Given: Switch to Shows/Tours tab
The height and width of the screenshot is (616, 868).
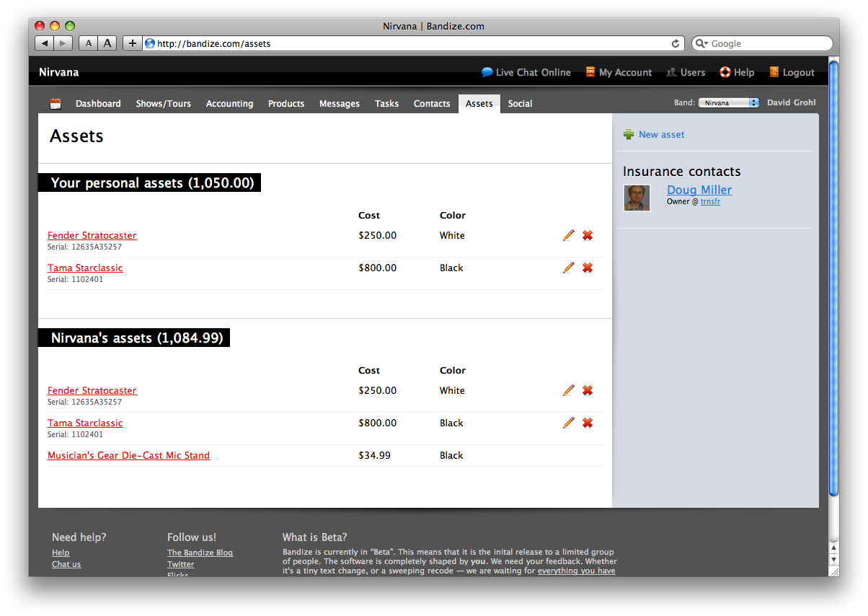Looking at the screenshot, I should click(164, 104).
